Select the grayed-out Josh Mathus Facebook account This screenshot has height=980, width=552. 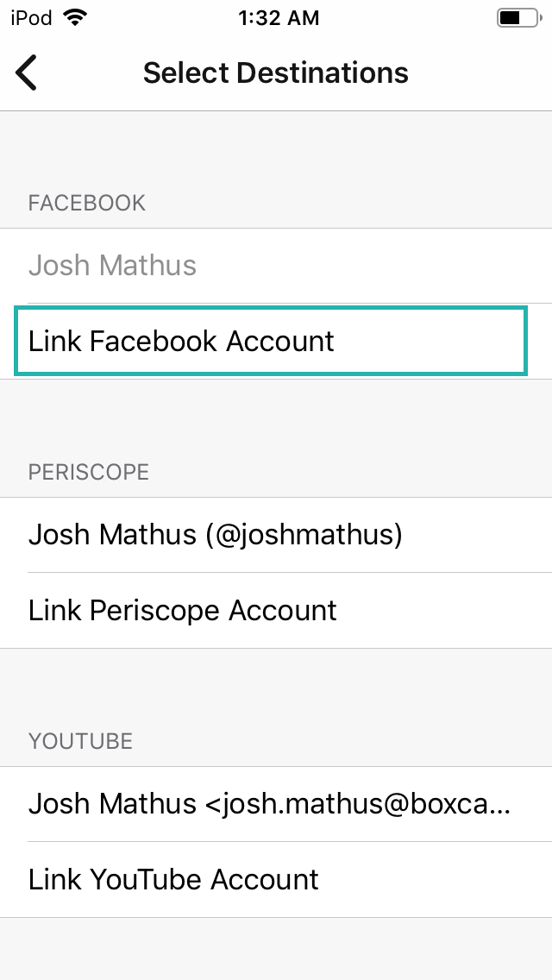point(112,265)
